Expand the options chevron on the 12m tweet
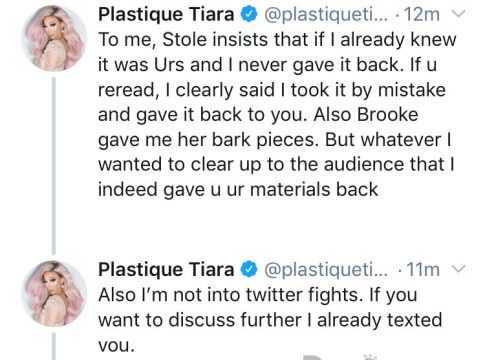 tap(459, 14)
